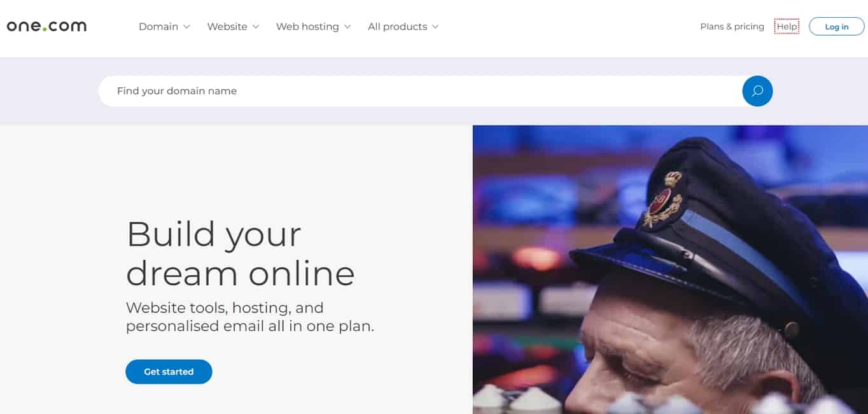Expand the Domain dropdown chevron
The width and height of the screenshot is (868, 414).
click(186, 27)
